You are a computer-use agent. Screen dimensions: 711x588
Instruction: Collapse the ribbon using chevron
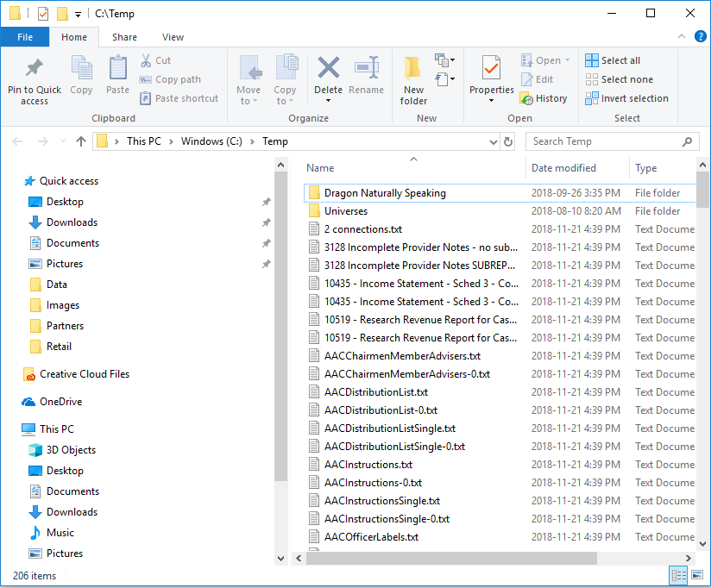pyautogui.click(x=680, y=37)
